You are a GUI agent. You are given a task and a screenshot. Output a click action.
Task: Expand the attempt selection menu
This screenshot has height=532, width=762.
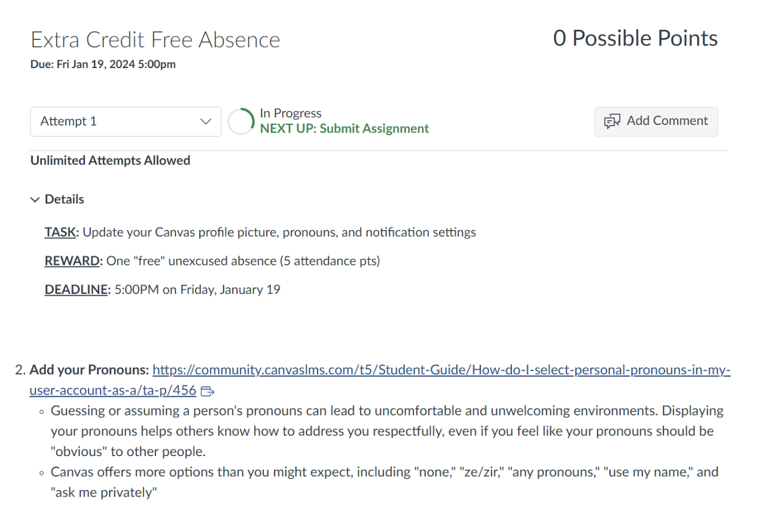tap(126, 121)
